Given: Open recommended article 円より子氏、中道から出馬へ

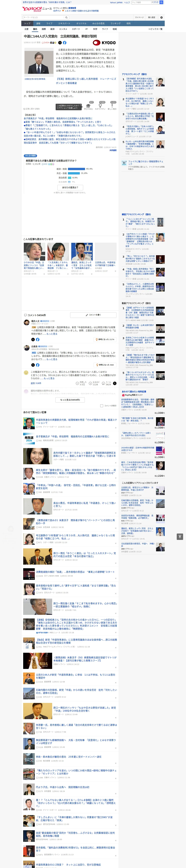Looking at the screenshot, I should (62, 787).
